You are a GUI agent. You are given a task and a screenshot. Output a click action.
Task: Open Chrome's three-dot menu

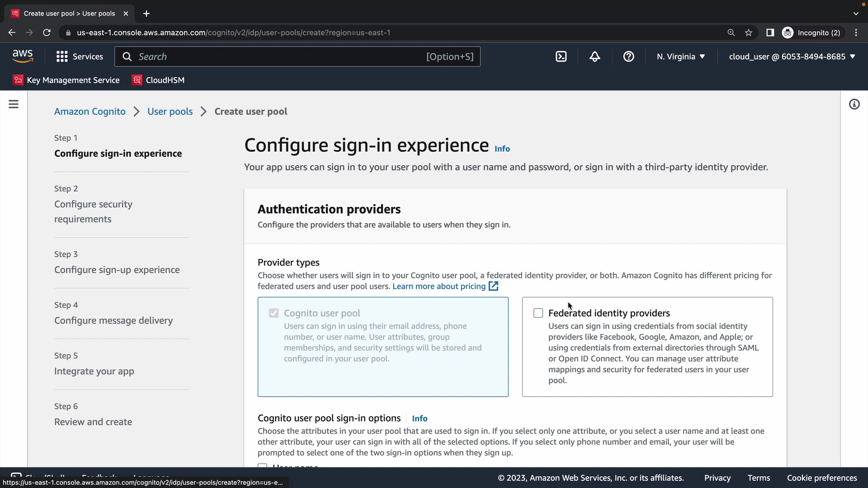tap(856, 33)
